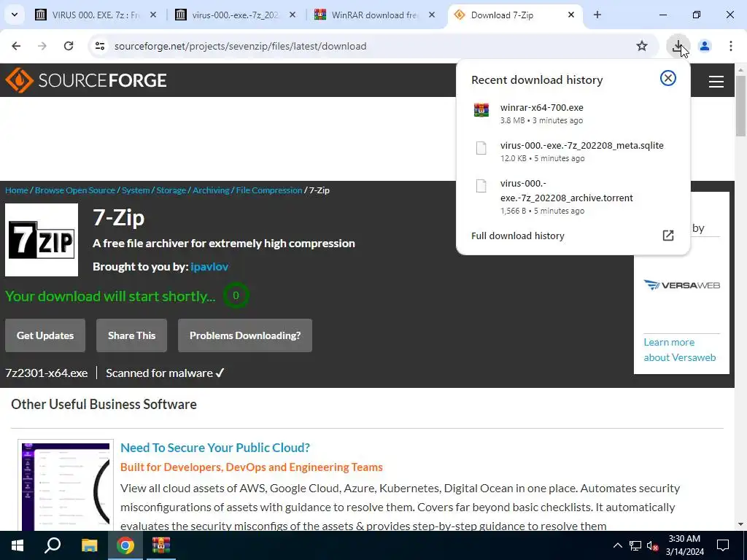Screen dimensions: 747x560
Task: Click the WinRAR taskbar icon
Action: point(161,545)
